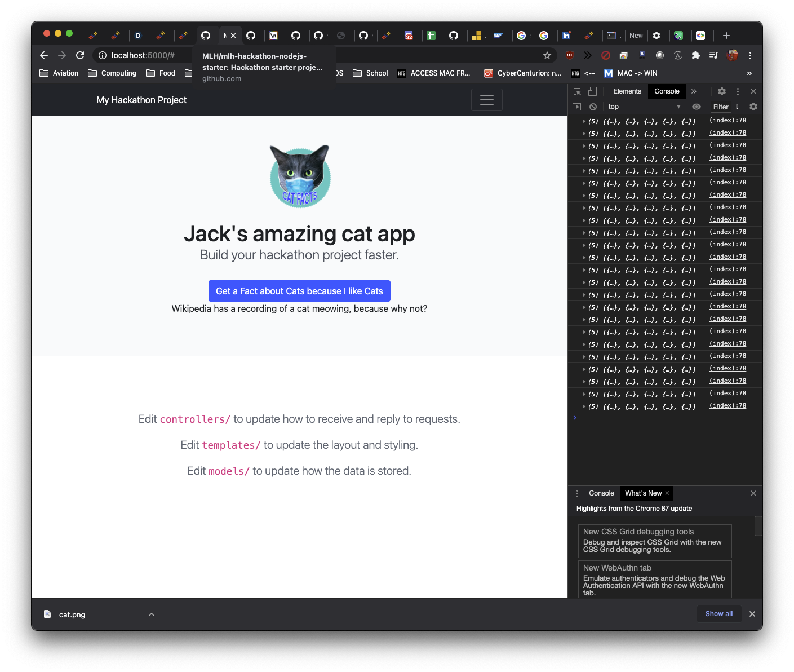Expand the last logged array entry
The image size is (794, 672).
(584, 406)
